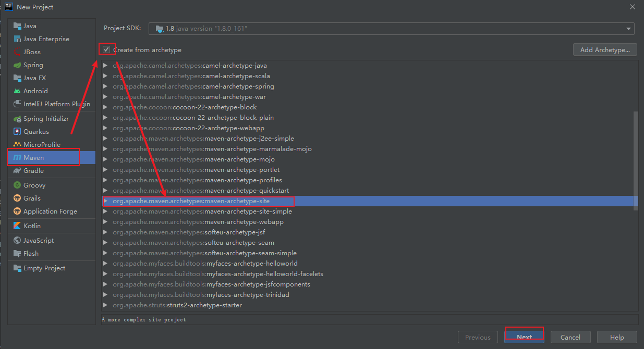Viewport: 644px width, 349px height.
Task: Expand struts2-archetype-starter node
Action: click(105, 305)
